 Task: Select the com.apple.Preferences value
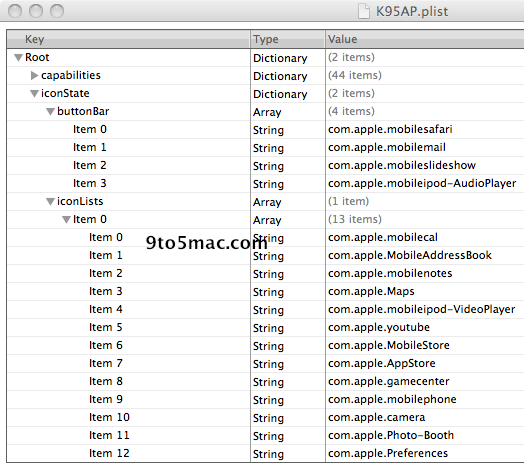[x=388, y=453]
